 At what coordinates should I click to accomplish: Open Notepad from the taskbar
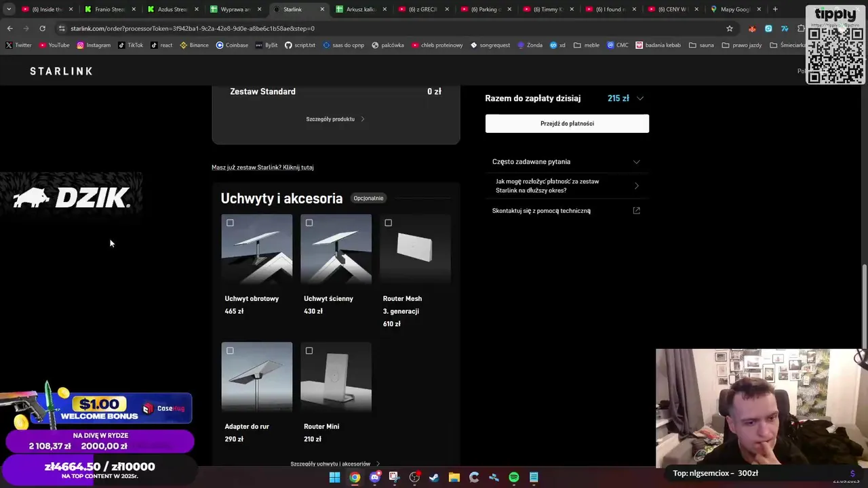534,477
